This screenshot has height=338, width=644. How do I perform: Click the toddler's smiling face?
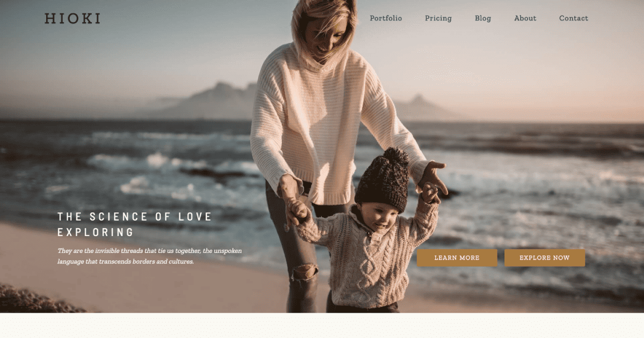381,217
